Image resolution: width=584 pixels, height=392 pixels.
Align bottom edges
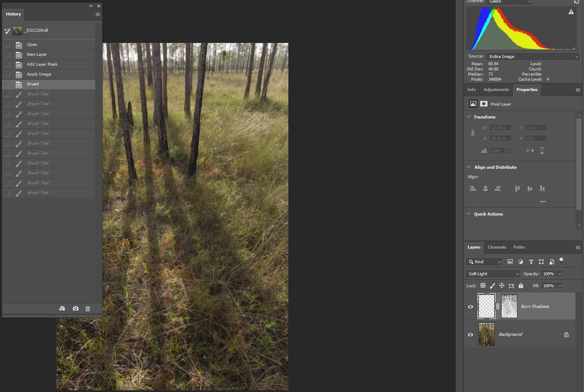(x=543, y=189)
